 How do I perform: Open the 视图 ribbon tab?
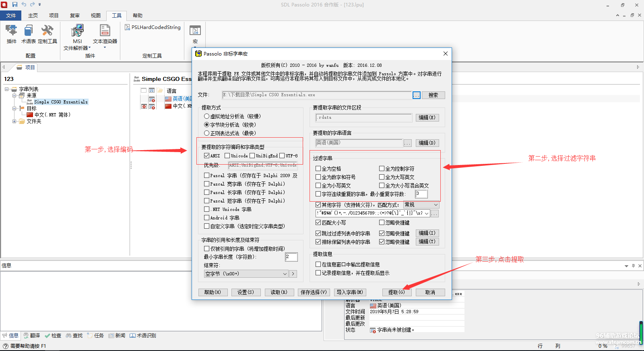coord(96,16)
